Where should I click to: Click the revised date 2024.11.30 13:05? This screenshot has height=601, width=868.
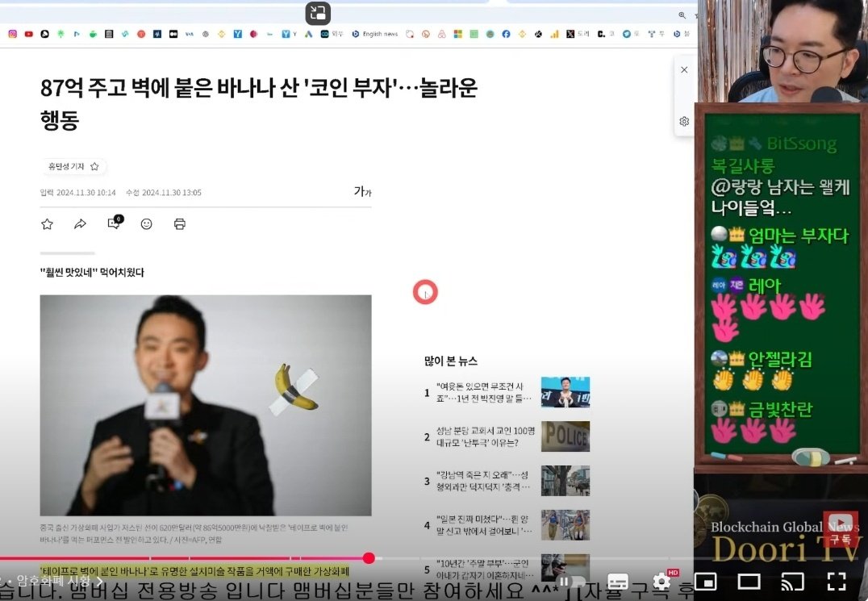[172, 193]
